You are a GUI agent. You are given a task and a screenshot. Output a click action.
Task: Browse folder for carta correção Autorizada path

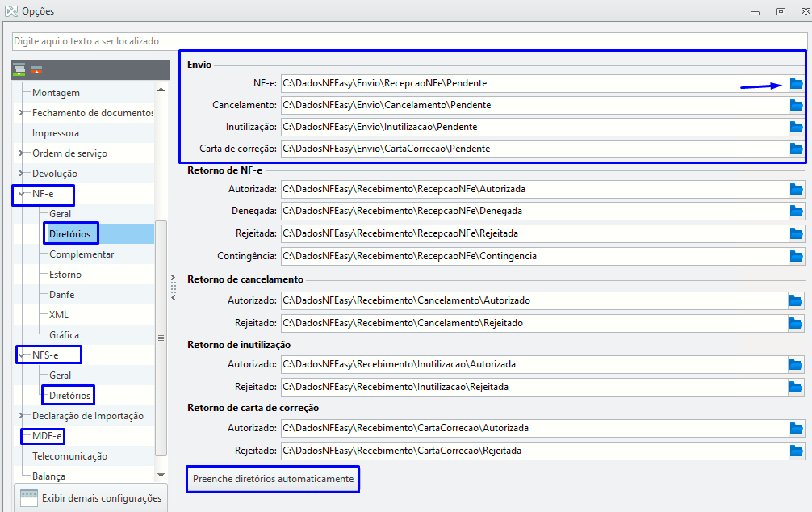click(795, 428)
